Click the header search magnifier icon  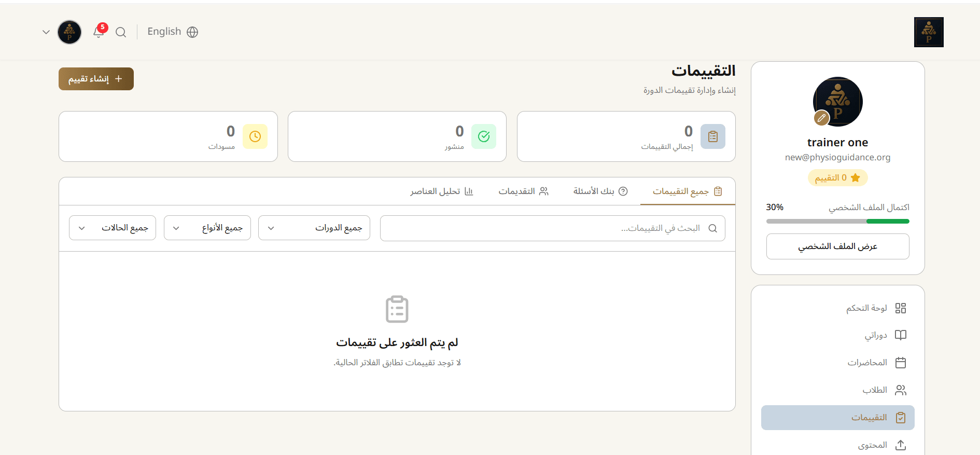click(121, 32)
